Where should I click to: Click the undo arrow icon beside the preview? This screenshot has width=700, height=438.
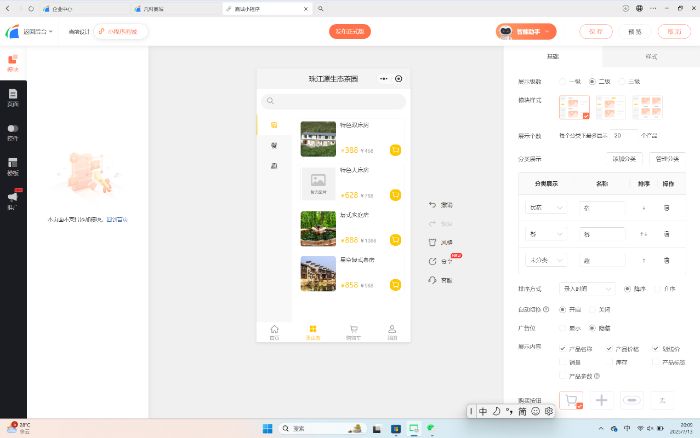point(432,204)
